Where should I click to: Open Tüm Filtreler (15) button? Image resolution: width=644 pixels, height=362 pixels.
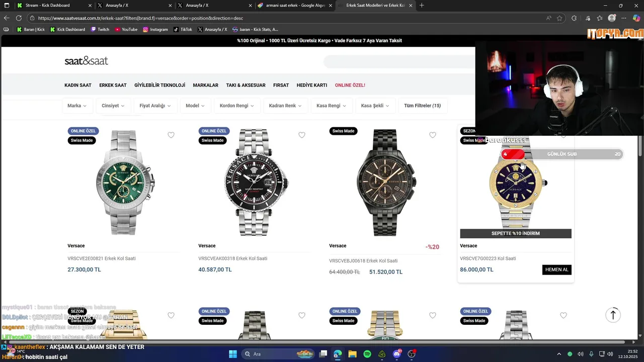(423, 106)
